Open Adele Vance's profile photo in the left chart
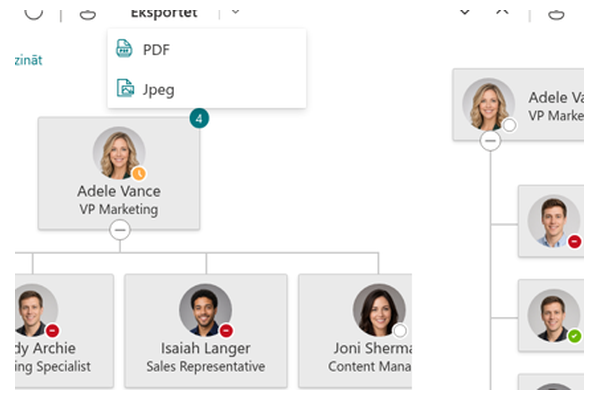The image size is (600, 400). coord(119,153)
